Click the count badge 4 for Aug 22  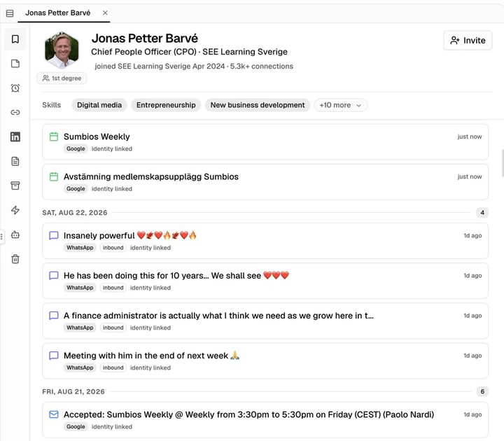point(482,213)
